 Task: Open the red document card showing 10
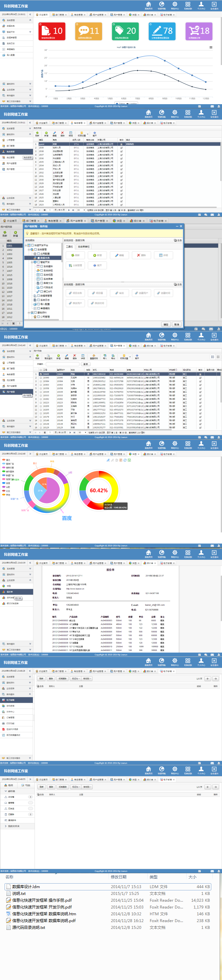pyautogui.click(x=52, y=31)
